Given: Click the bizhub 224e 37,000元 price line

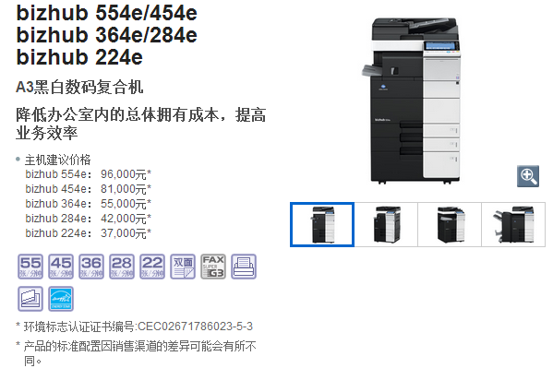Looking at the screenshot, I should (89, 233).
